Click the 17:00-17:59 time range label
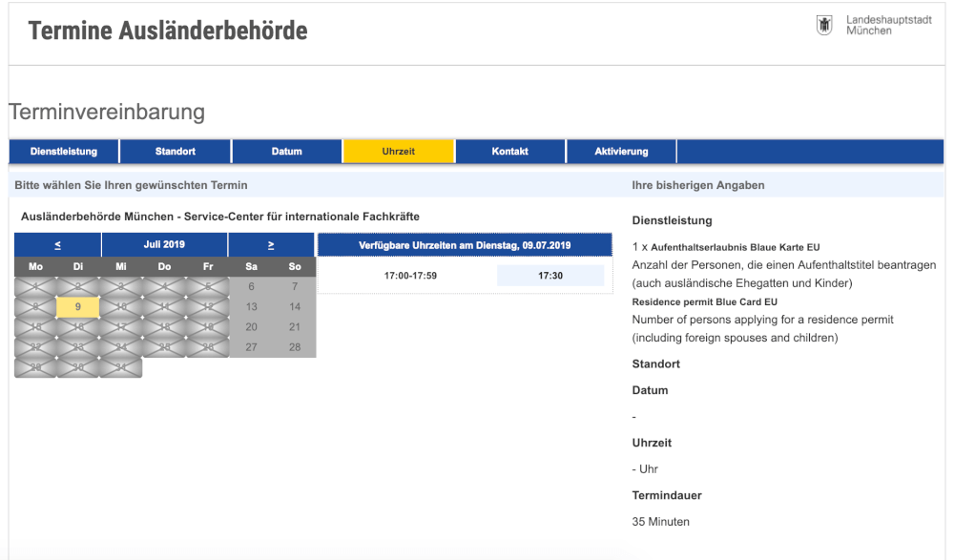Viewport: 954px width, 560px height. point(410,276)
